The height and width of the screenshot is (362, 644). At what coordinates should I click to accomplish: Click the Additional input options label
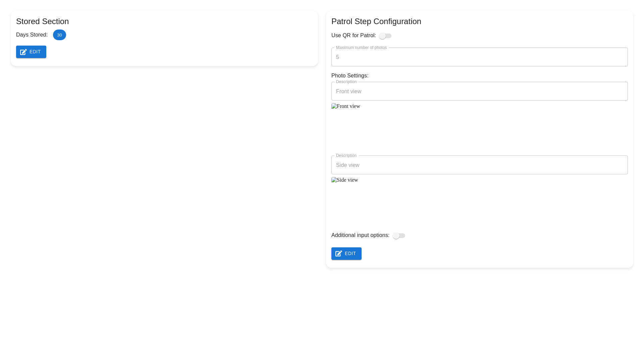pyautogui.click(x=360, y=235)
